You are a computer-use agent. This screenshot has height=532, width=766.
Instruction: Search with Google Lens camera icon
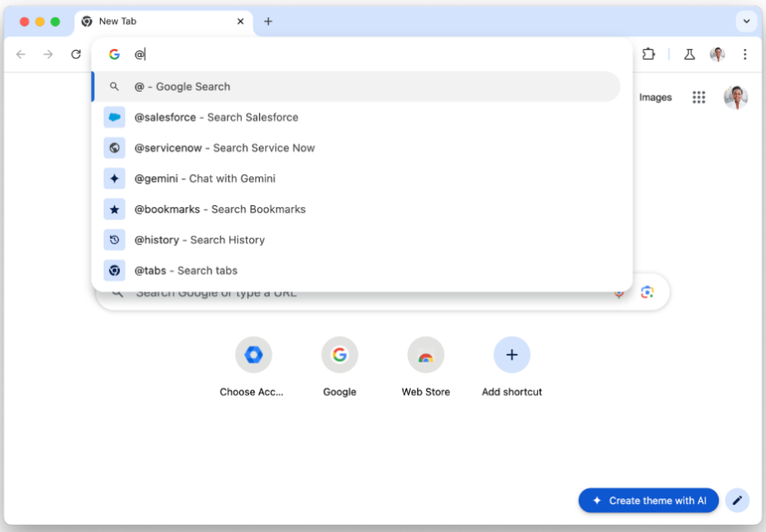647,292
